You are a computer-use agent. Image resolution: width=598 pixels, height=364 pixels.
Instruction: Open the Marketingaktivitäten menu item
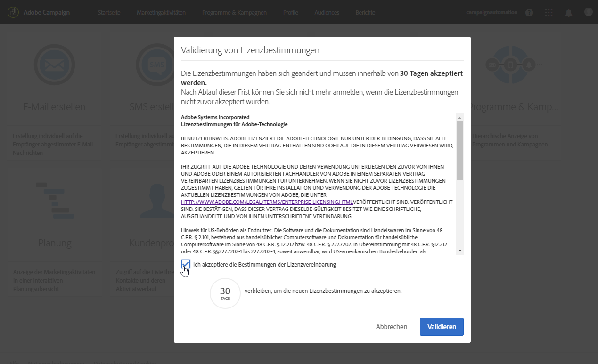(161, 13)
